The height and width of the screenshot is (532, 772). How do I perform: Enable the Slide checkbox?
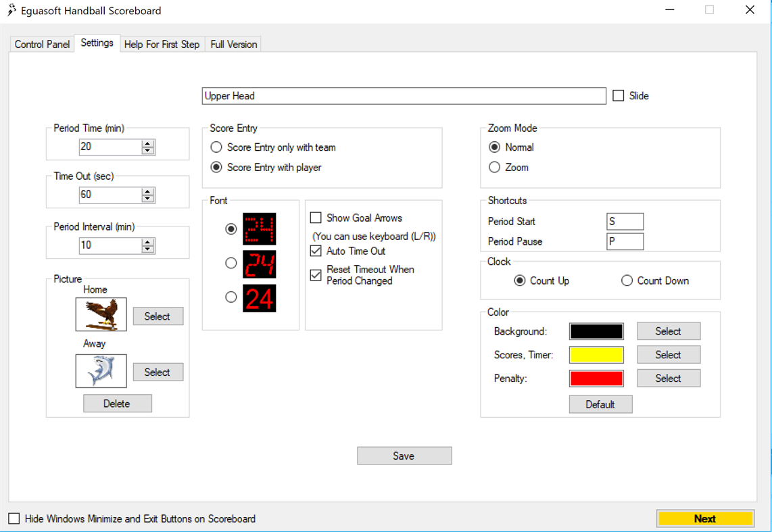coord(618,95)
